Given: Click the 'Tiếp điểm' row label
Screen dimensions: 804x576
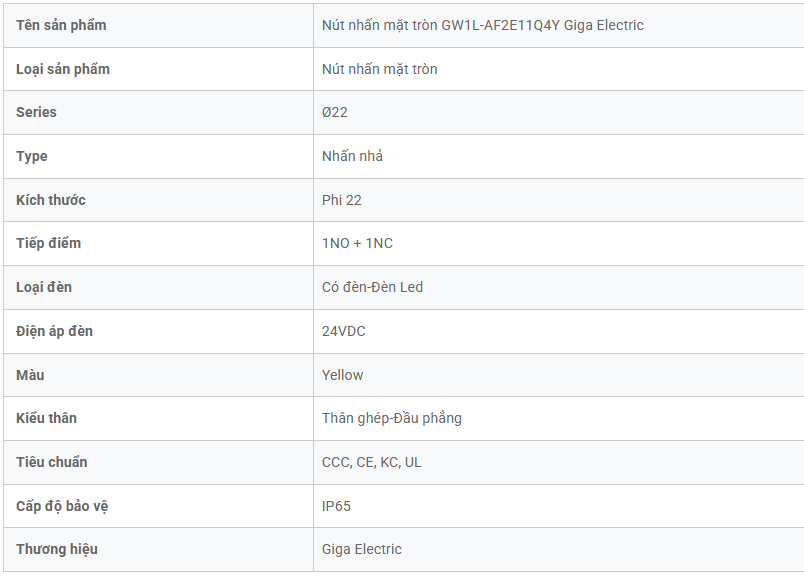Looking at the screenshot, I should pyautogui.click(x=49, y=243).
